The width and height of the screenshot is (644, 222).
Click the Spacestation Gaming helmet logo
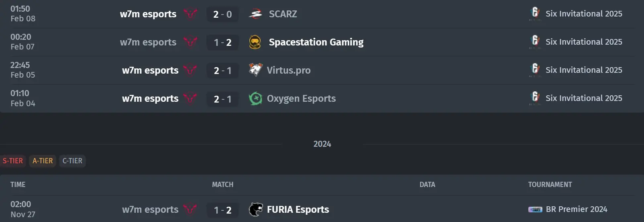tap(255, 42)
